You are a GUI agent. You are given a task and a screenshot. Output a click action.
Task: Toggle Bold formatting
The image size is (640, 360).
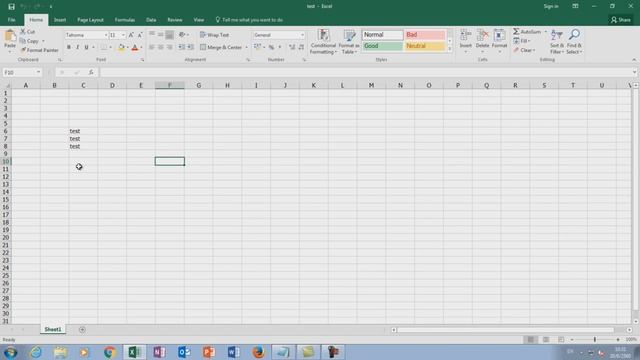coord(69,47)
